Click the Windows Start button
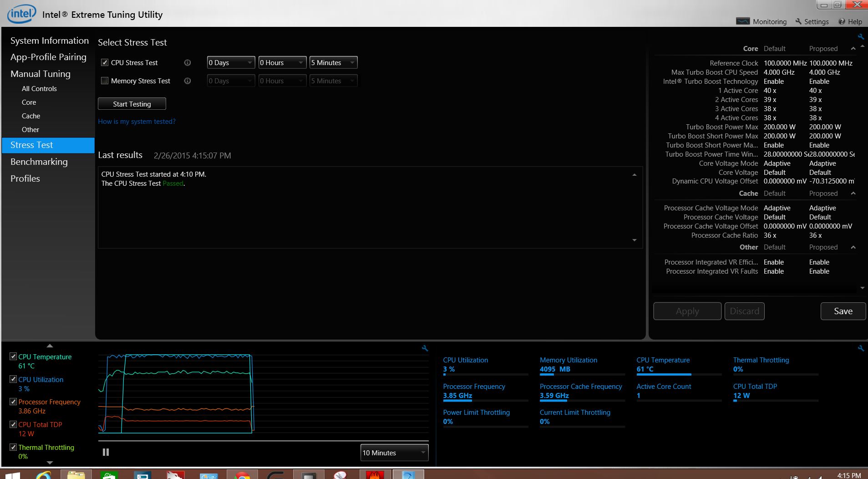Image resolution: width=868 pixels, height=479 pixels. (x=13, y=475)
